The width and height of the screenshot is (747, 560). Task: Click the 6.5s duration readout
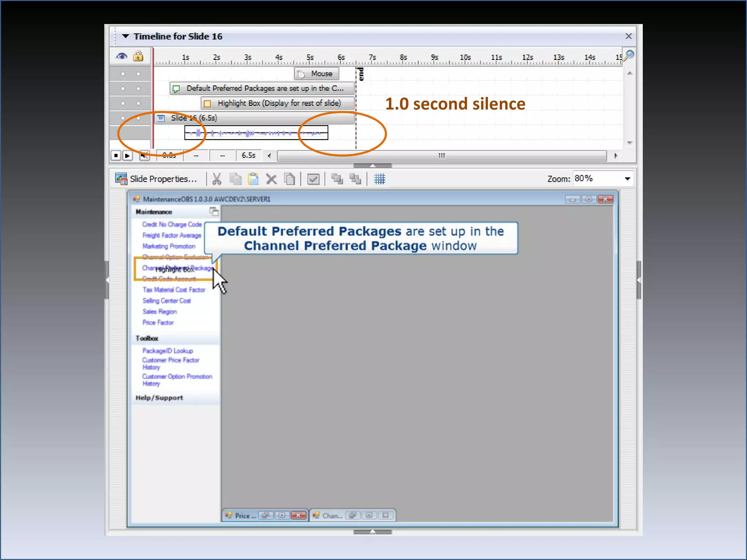[248, 156]
